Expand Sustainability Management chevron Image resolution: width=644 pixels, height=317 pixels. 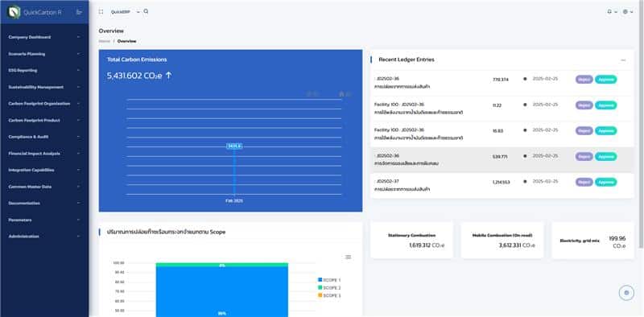point(78,87)
